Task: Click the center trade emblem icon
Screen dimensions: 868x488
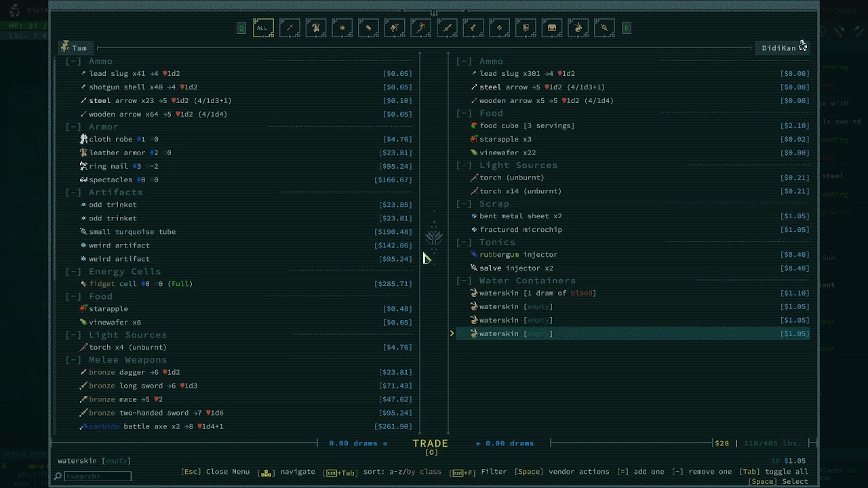Action: (434, 238)
